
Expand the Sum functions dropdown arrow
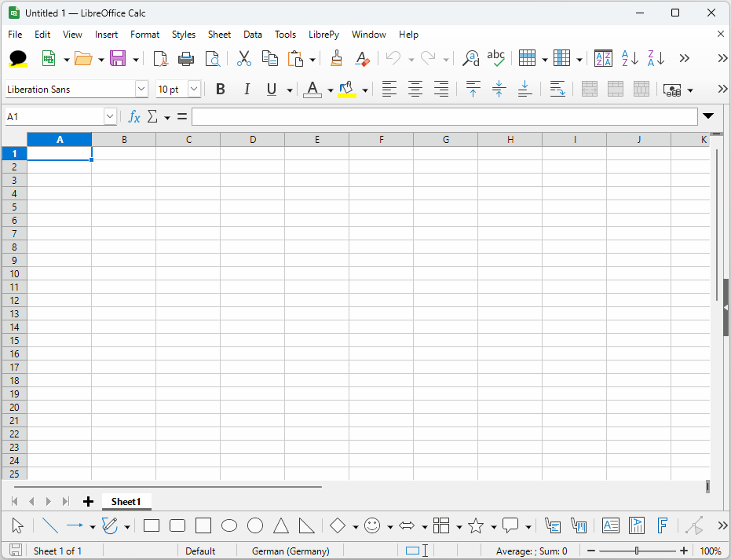tap(167, 118)
